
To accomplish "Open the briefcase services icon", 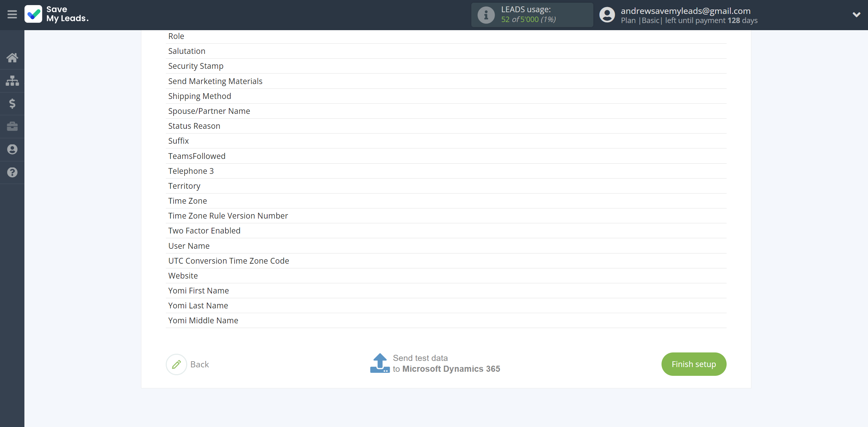I will pyautogui.click(x=12, y=126).
